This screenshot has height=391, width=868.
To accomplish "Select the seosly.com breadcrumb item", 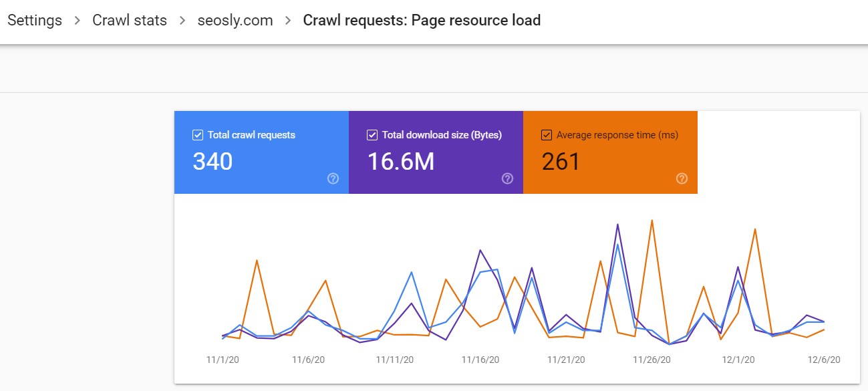I will tap(235, 20).
